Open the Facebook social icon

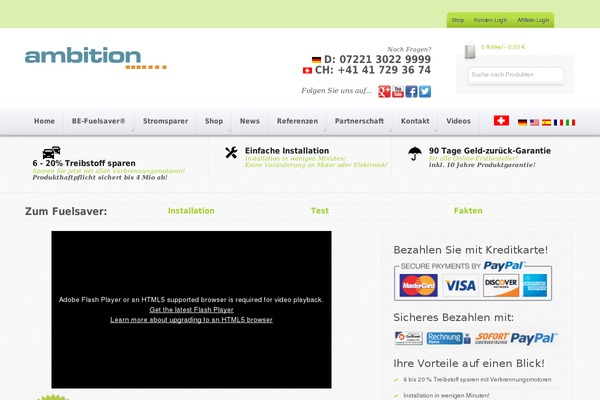tap(411, 91)
